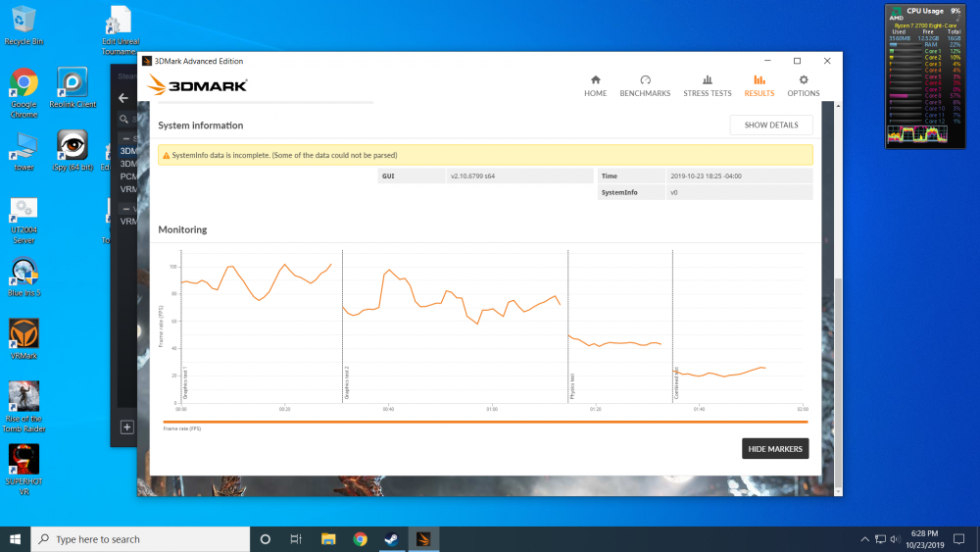Open the SUPERHOT VR desktop shortcut
The width and height of the screenshot is (980, 552).
click(24, 470)
